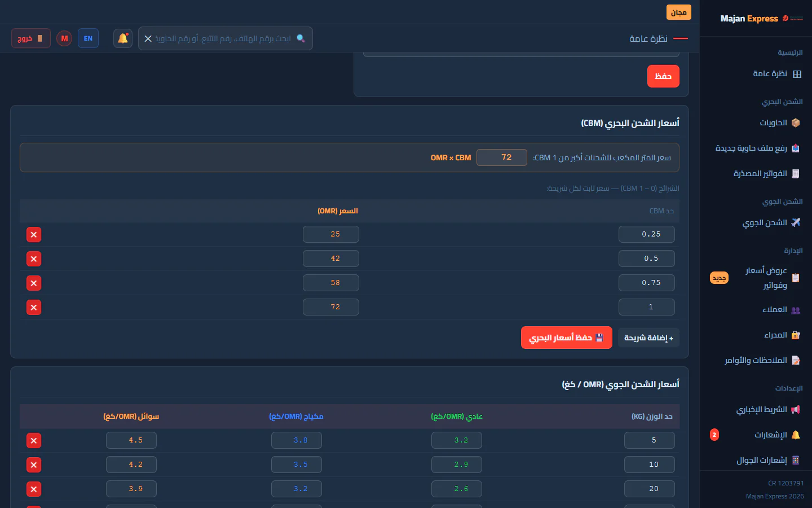Edit the price field showing 25
This screenshot has height=508, width=812.
(331, 234)
